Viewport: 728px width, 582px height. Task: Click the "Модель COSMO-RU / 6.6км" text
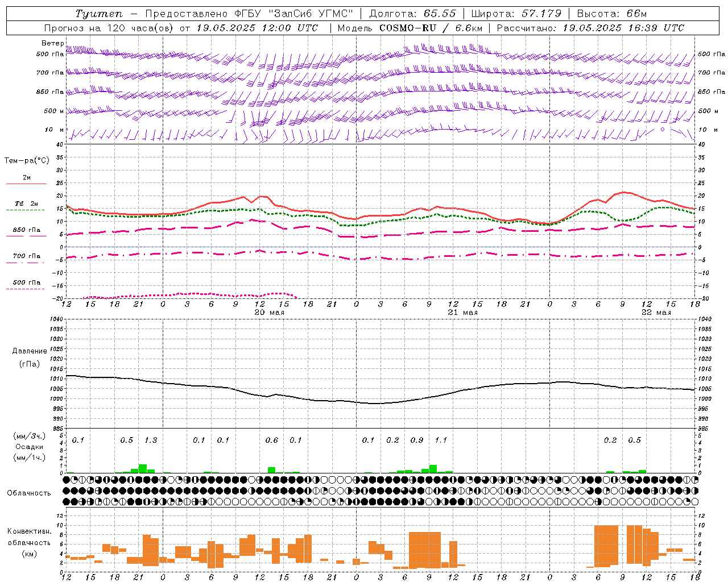pos(410,28)
